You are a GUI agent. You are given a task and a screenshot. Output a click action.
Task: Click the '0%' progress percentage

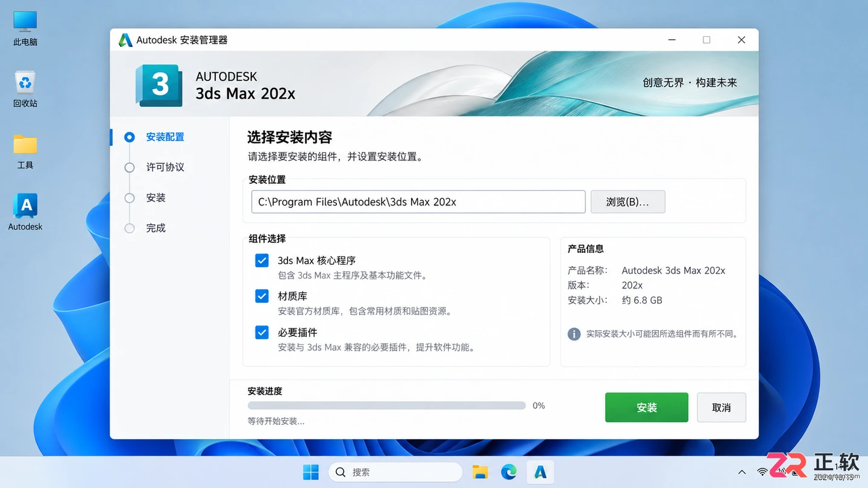[x=539, y=406]
